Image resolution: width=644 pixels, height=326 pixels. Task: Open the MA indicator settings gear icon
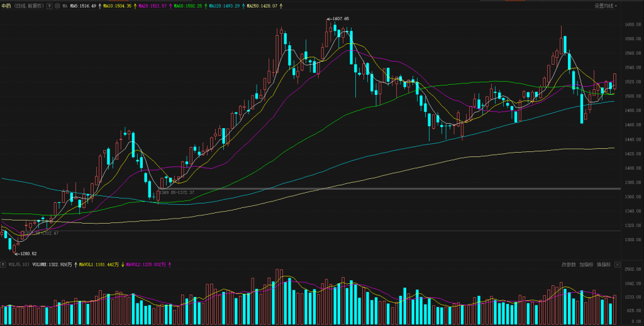tap(57, 6)
